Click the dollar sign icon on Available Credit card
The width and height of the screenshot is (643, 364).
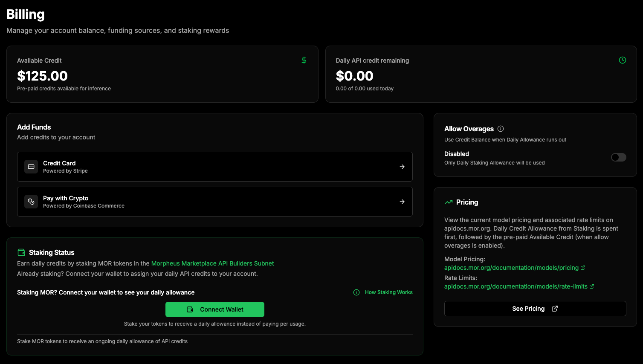(x=304, y=60)
